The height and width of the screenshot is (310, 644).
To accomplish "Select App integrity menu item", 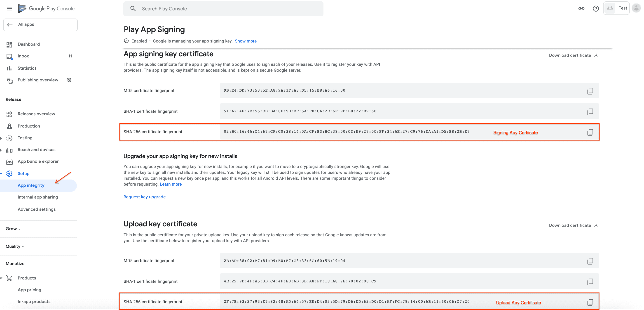I will [30, 185].
